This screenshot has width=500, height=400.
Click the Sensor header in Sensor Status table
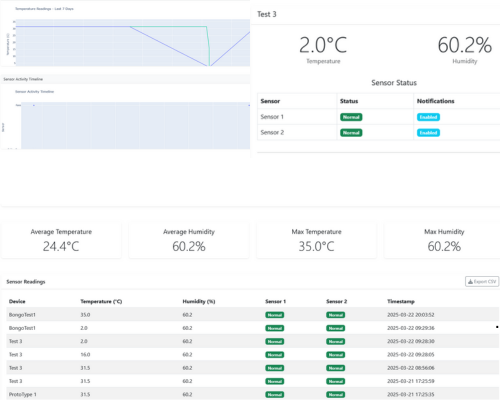point(270,101)
